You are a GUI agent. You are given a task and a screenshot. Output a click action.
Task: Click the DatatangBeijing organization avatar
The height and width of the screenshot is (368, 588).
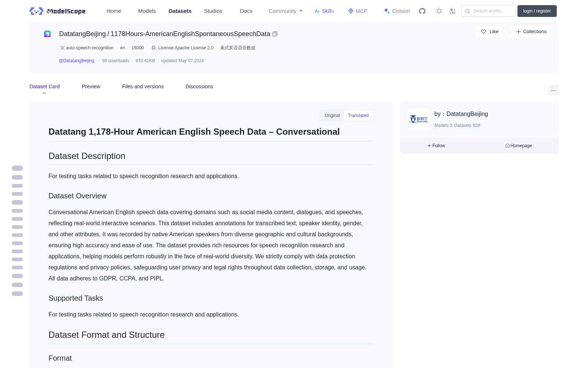tap(418, 119)
